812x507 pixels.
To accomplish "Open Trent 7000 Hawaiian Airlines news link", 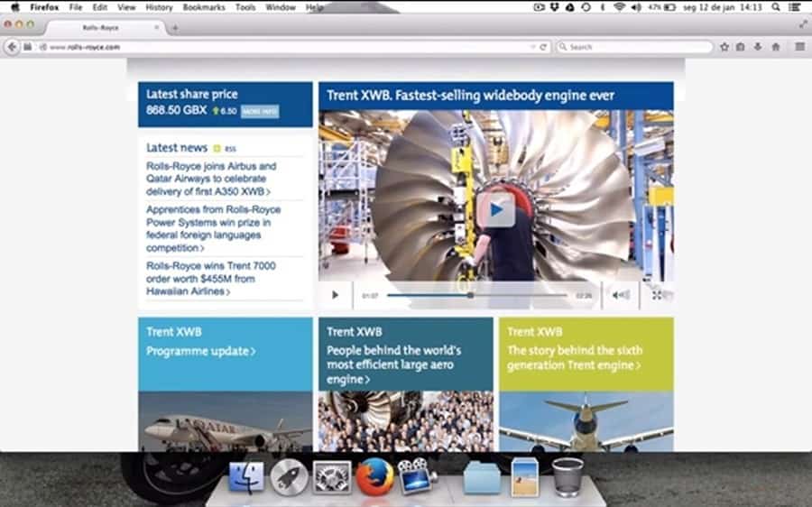I will tap(211, 279).
